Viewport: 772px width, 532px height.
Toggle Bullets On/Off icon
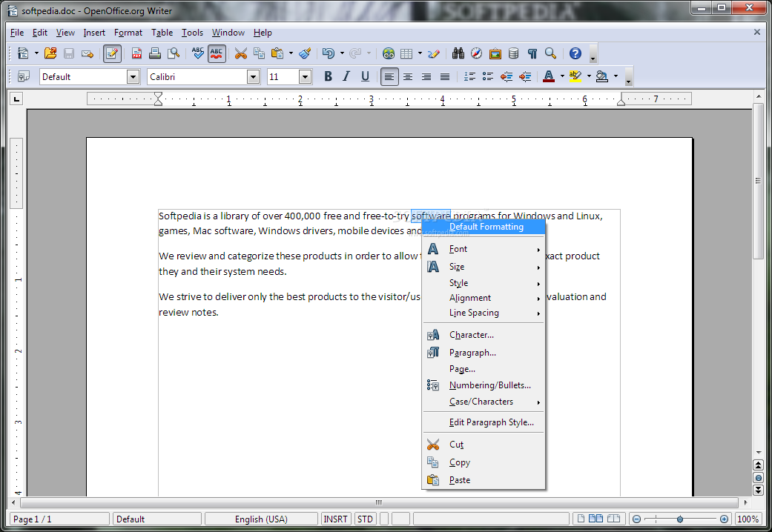click(487, 76)
